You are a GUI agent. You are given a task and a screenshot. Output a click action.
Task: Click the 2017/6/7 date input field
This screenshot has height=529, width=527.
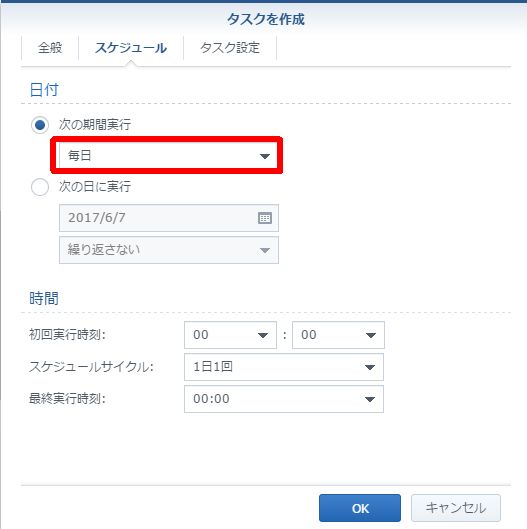[169, 218]
